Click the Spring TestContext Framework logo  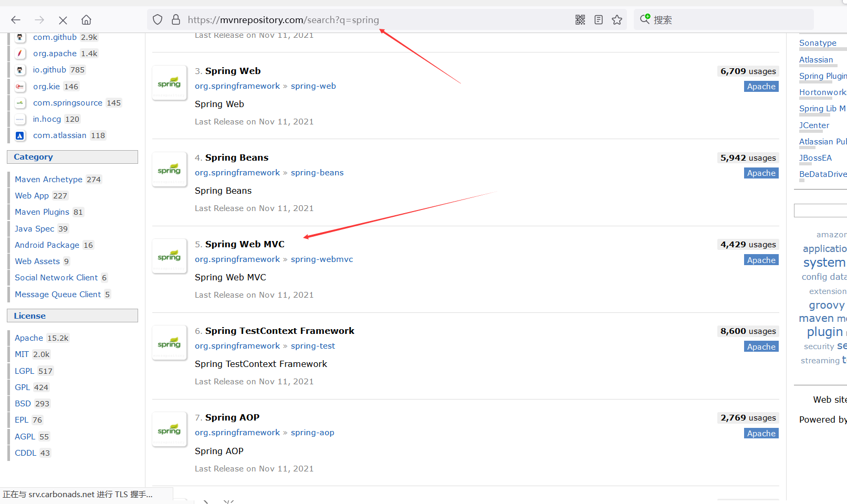169,343
